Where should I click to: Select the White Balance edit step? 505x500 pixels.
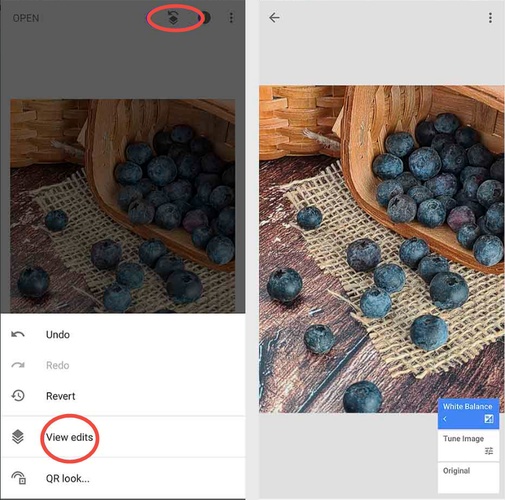point(468,413)
